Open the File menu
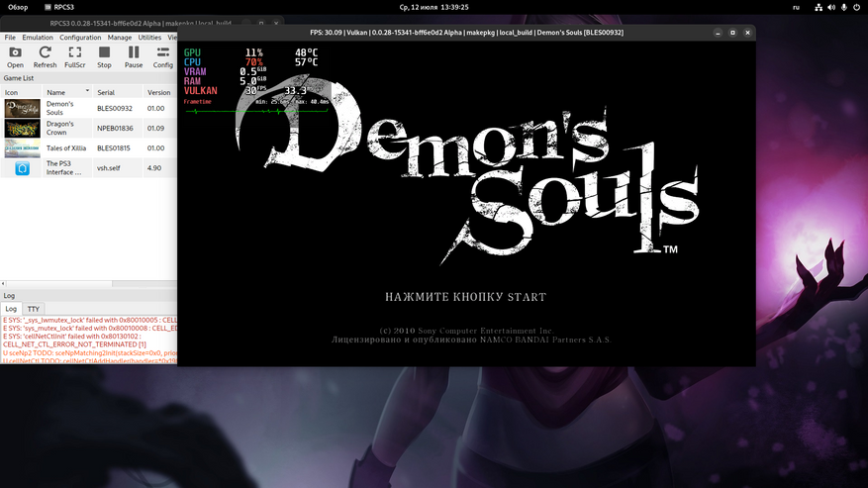The image size is (868, 488). (10, 38)
